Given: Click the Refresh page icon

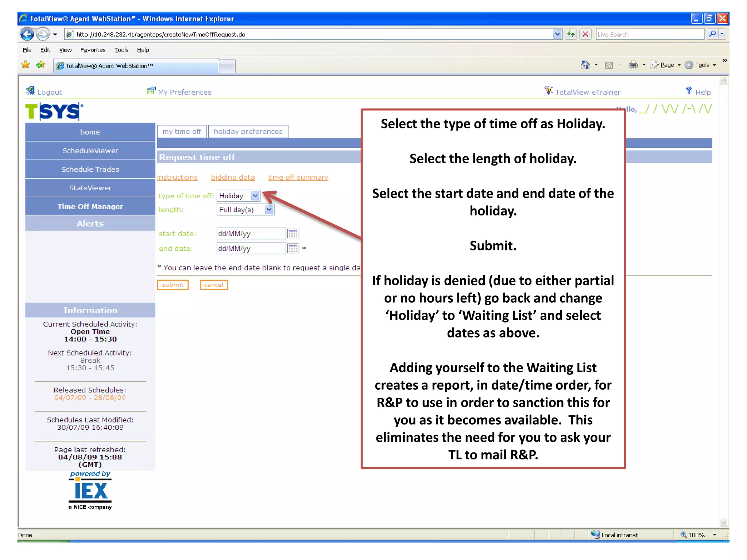Looking at the screenshot, I should pyautogui.click(x=571, y=34).
